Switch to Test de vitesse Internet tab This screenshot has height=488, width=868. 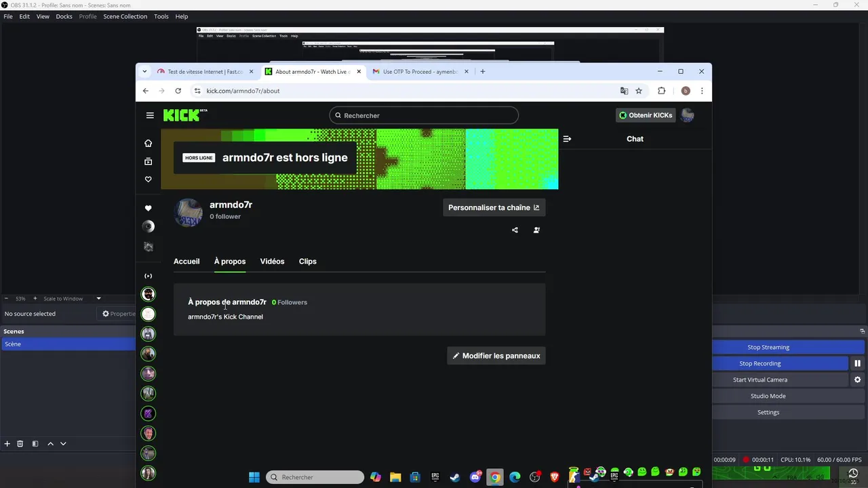pos(205,71)
